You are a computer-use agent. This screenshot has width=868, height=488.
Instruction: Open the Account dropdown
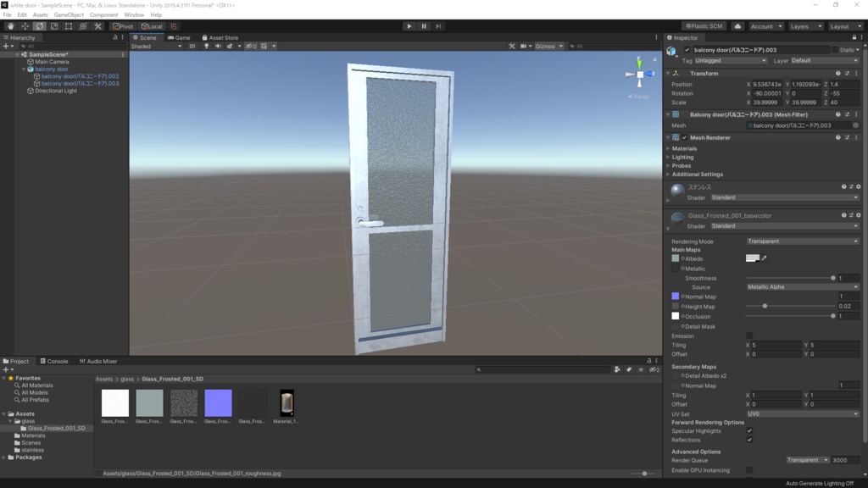766,26
